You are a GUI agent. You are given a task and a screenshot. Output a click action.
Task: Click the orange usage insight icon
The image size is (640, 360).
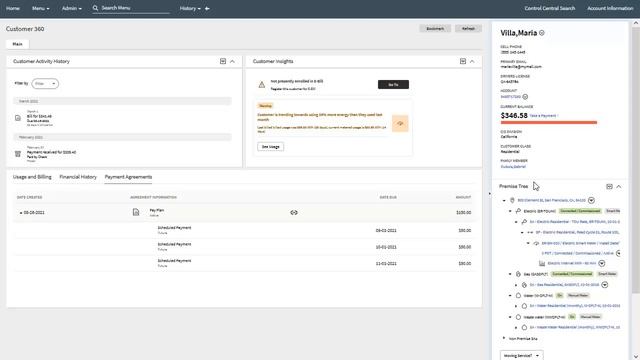tap(400, 124)
